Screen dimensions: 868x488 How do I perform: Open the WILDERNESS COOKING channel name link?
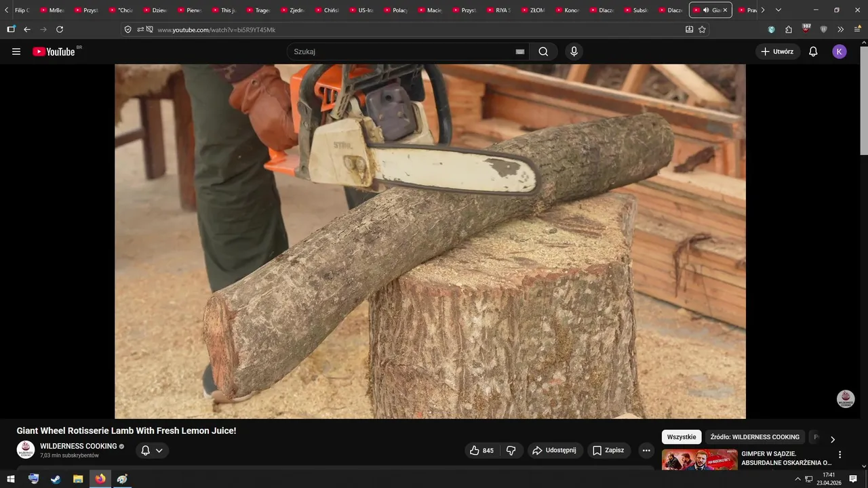[x=78, y=446]
